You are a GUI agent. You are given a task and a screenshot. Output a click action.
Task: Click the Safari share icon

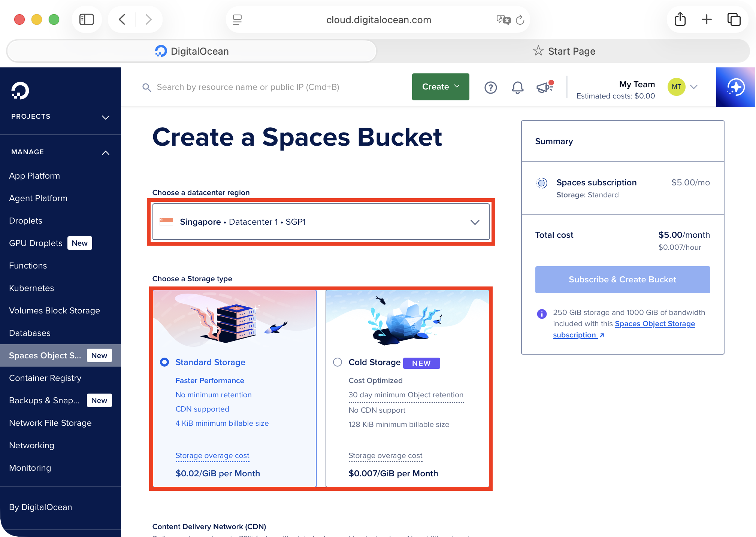680,19
